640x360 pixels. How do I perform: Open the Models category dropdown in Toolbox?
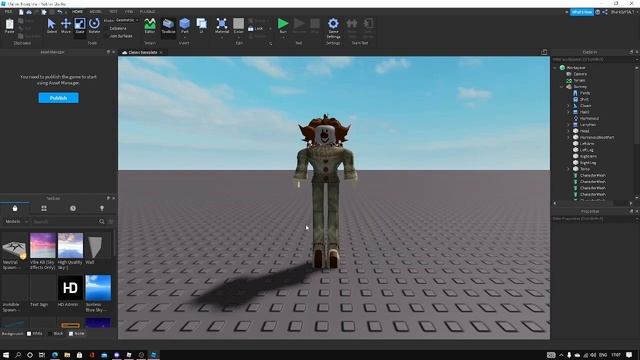(x=16, y=221)
